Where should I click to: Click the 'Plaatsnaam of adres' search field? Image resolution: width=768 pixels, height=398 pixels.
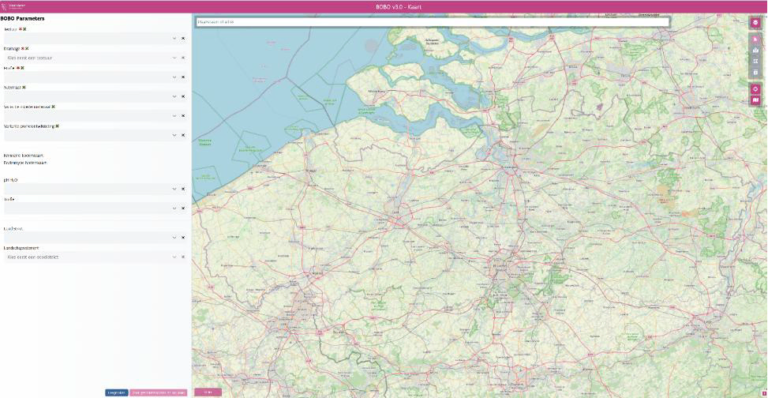pos(432,22)
